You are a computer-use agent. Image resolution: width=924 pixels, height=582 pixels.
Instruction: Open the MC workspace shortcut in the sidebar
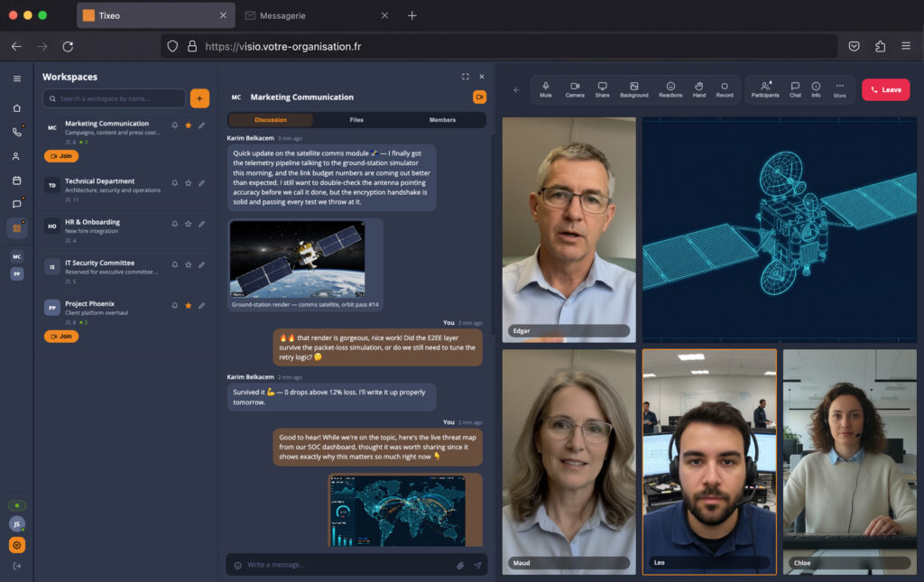coord(17,256)
